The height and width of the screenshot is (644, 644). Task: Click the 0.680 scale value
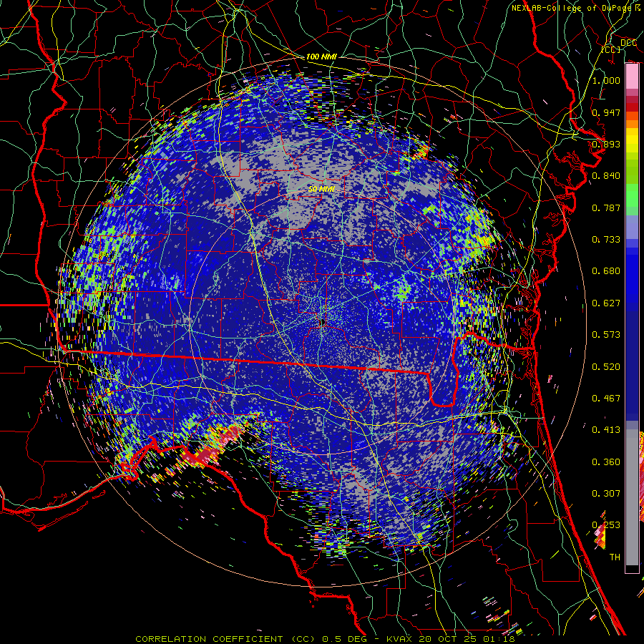[x=606, y=271]
